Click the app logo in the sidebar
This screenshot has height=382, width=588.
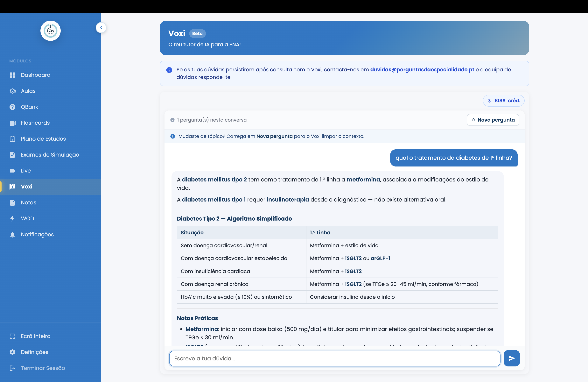click(50, 31)
